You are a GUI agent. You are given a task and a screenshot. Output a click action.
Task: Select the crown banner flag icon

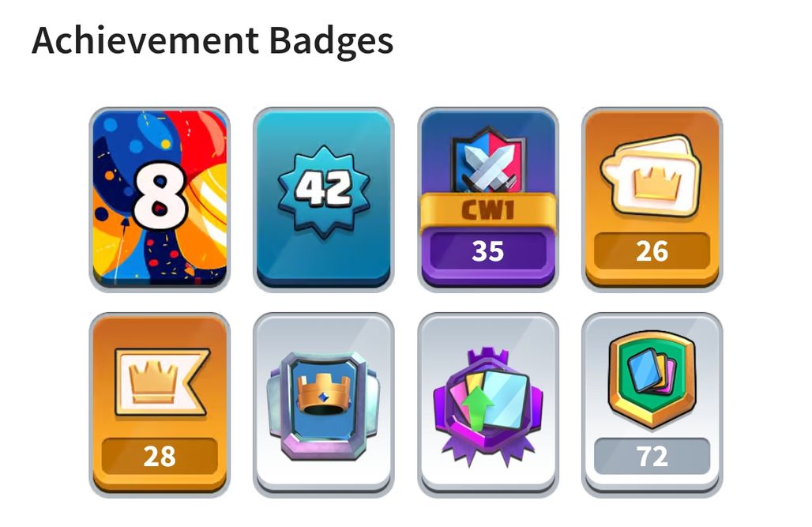(162, 382)
